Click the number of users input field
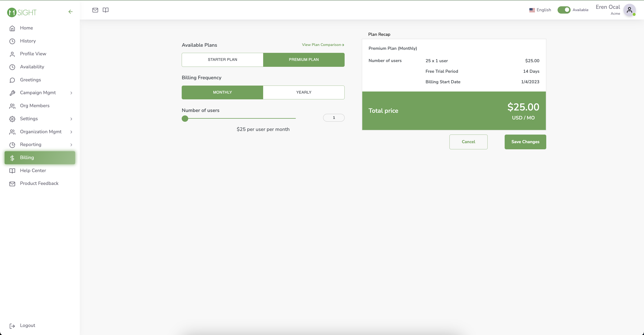 (x=334, y=118)
